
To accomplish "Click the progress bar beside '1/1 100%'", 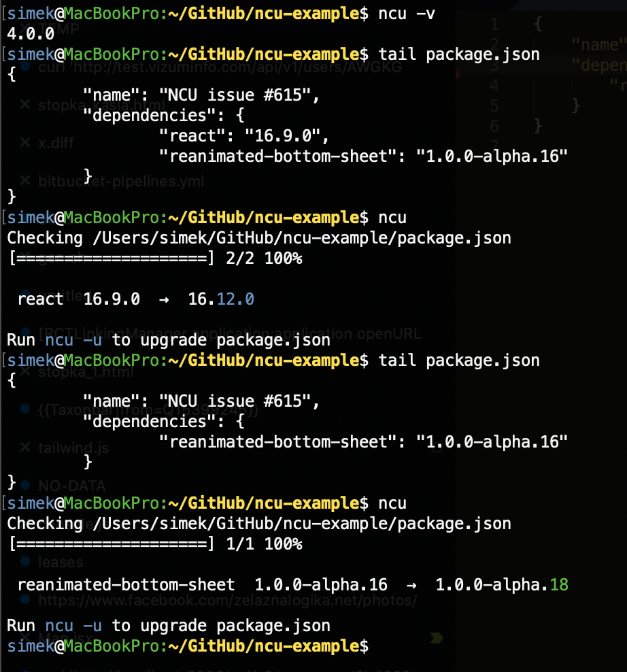I will 112,544.
